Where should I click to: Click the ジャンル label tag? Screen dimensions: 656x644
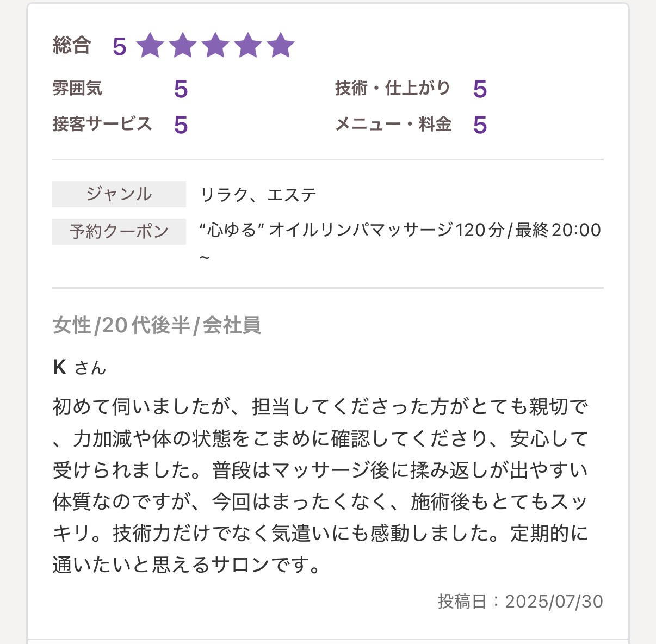click(x=119, y=194)
